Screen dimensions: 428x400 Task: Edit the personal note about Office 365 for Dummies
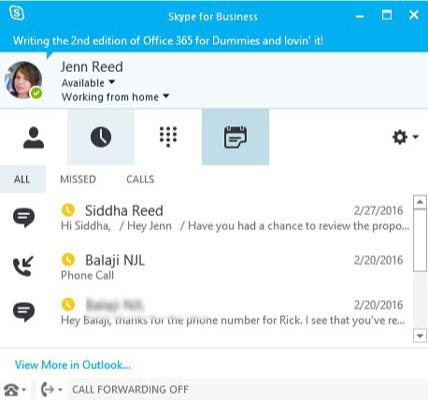pyautogui.click(x=168, y=41)
